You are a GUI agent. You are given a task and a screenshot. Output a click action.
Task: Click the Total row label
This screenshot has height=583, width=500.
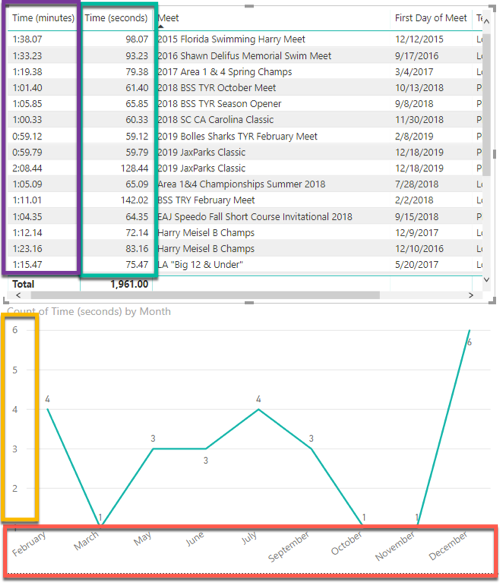click(x=23, y=284)
